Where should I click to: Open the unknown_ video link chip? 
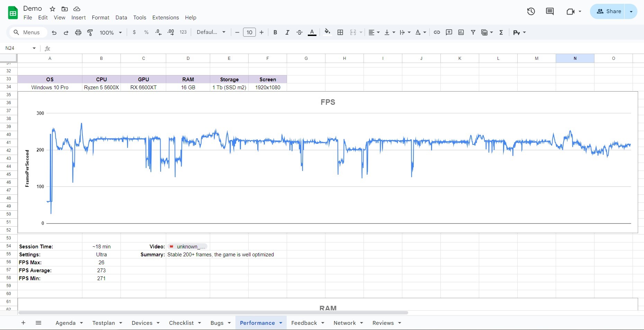coord(187,247)
